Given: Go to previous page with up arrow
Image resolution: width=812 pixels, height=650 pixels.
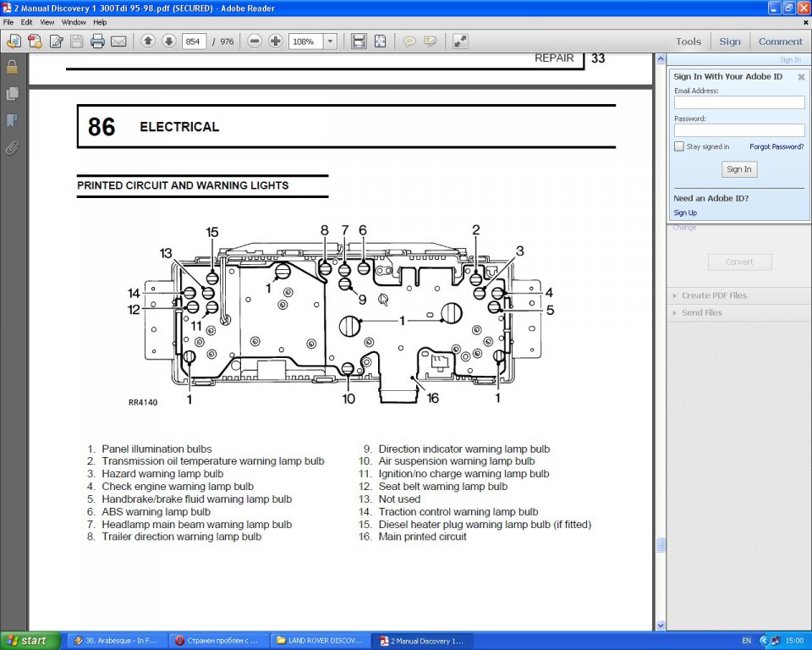Looking at the screenshot, I should coord(147,41).
